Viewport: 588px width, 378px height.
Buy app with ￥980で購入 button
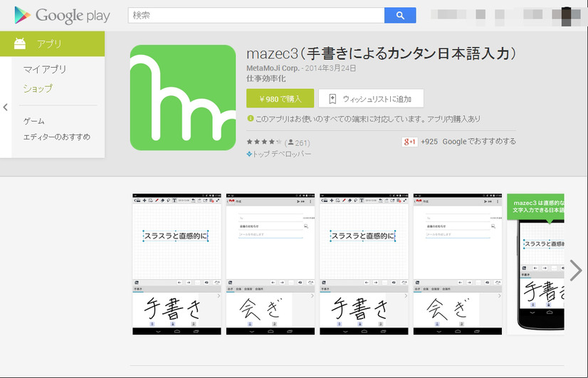coord(280,99)
